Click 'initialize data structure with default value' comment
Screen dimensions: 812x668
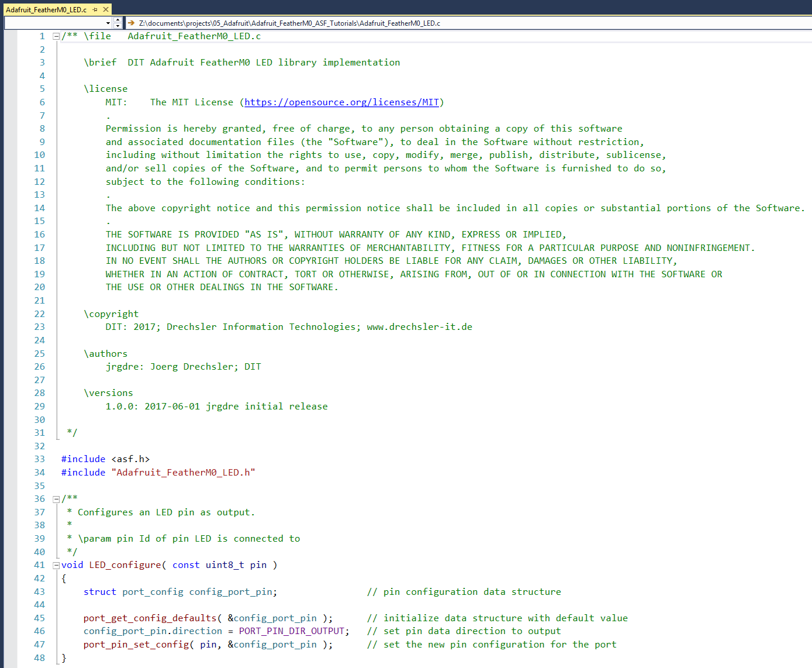tap(497, 618)
